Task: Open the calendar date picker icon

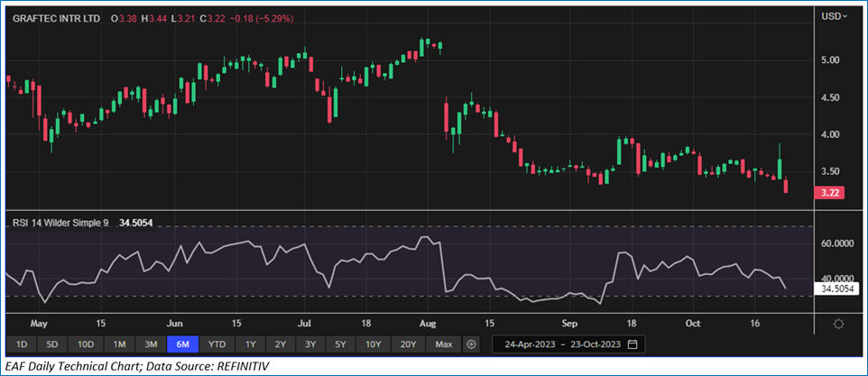Action: [x=633, y=344]
